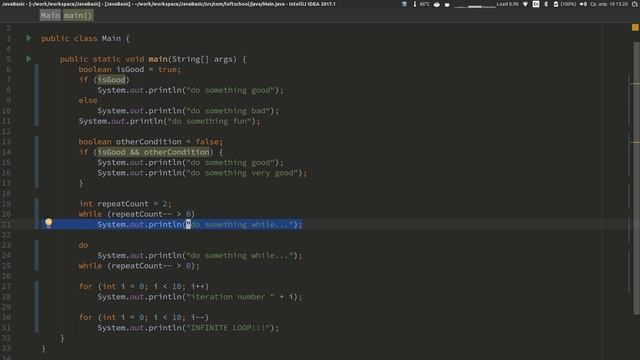The width and height of the screenshot is (640, 360).
Task: Click the 'do' keyword on line 23
Action: 83,245
